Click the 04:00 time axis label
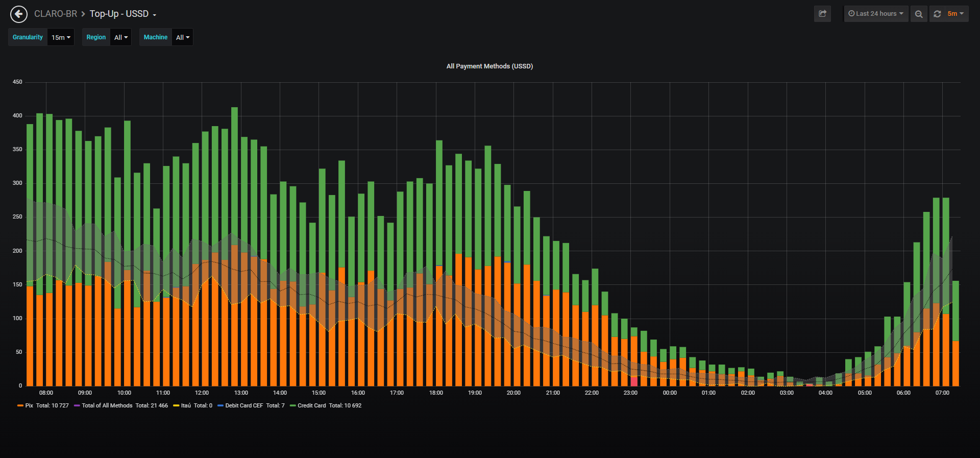The height and width of the screenshot is (458, 980). [x=825, y=393]
